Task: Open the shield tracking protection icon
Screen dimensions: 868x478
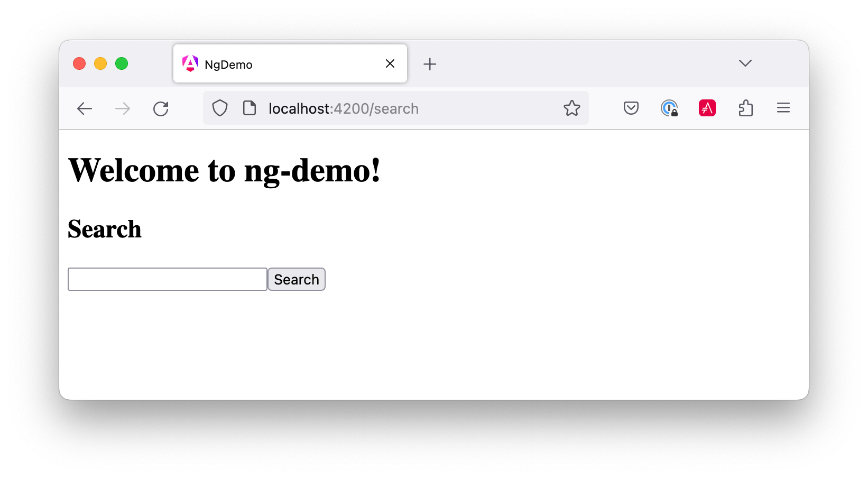Action: coord(220,108)
